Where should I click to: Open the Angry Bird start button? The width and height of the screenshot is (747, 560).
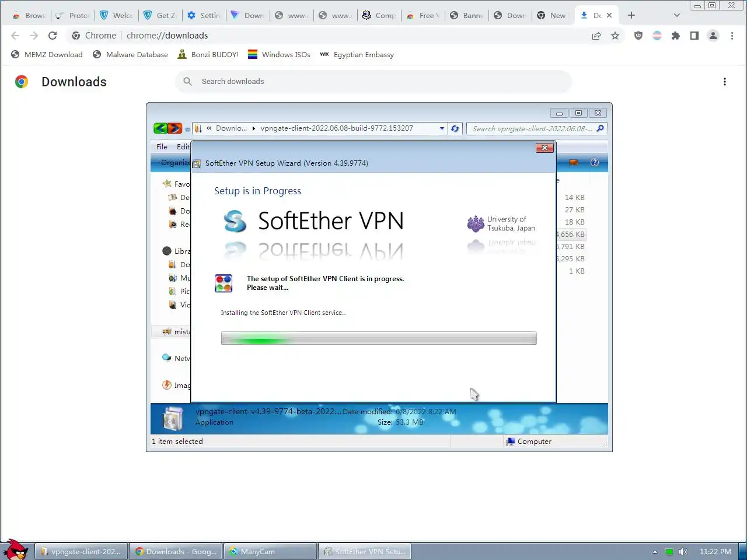tap(15, 549)
